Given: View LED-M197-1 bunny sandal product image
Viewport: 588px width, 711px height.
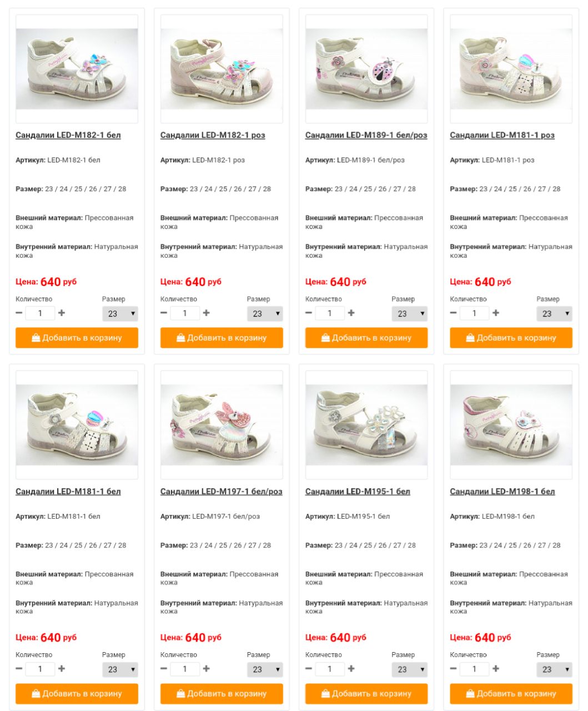Looking at the screenshot, I should (222, 425).
